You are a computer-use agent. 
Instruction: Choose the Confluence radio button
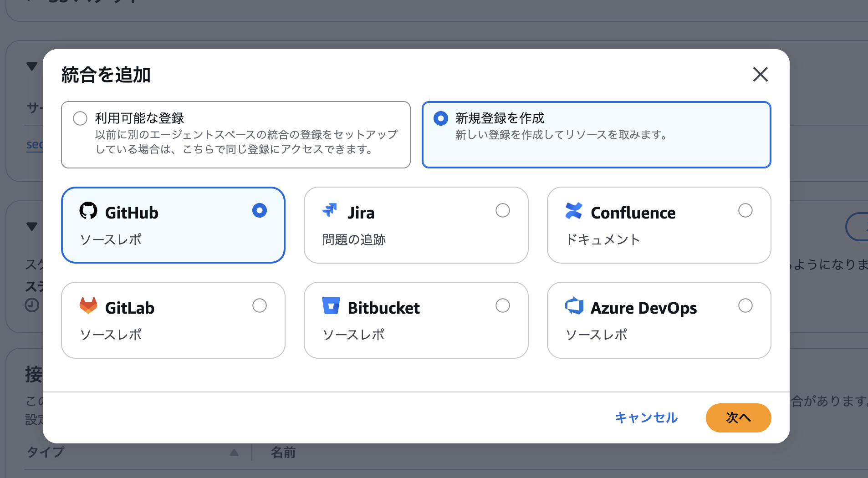pos(745,210)
